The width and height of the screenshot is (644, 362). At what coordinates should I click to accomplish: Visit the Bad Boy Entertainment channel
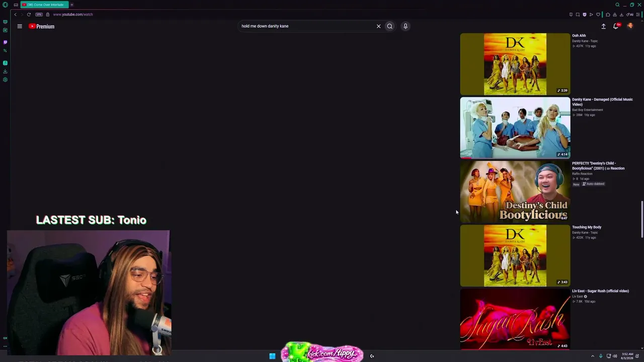[x=587, y=110]
